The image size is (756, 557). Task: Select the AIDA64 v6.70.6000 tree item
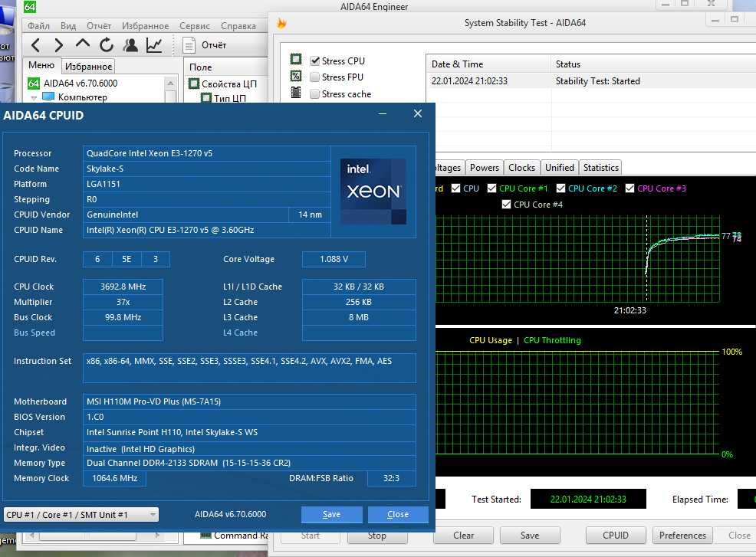tap(81, 84)
